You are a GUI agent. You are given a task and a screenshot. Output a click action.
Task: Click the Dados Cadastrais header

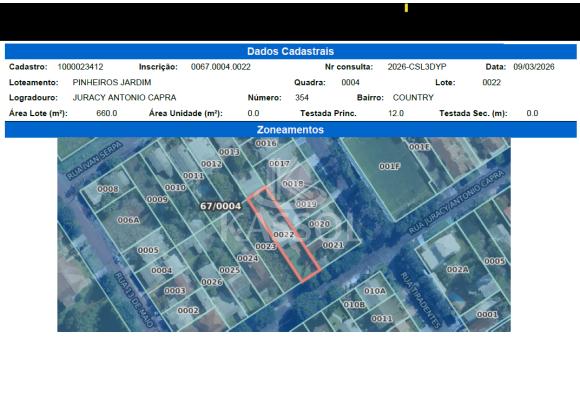pos(290,51)
